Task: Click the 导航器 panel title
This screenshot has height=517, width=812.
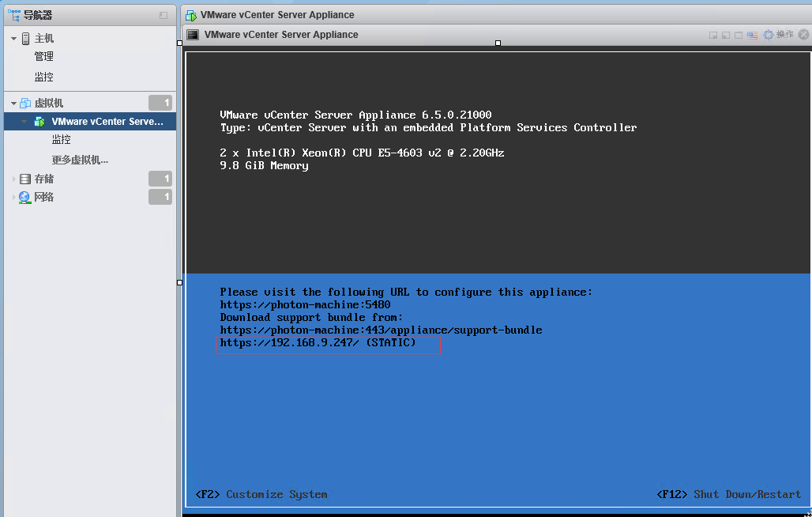Action: pos(39,16)
